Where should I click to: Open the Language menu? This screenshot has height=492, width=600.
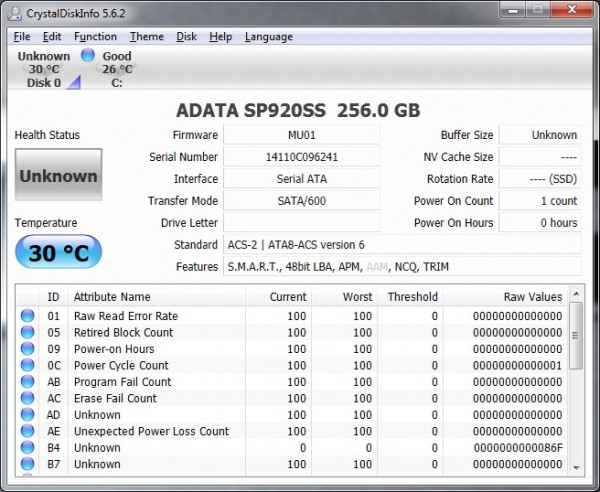point(269,37)
